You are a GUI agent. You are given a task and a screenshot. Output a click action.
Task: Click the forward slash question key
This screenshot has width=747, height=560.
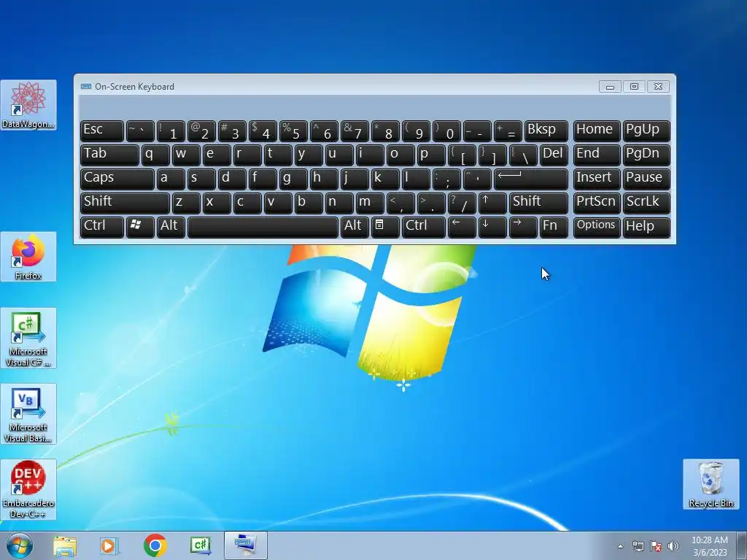[x=462, y=203]
